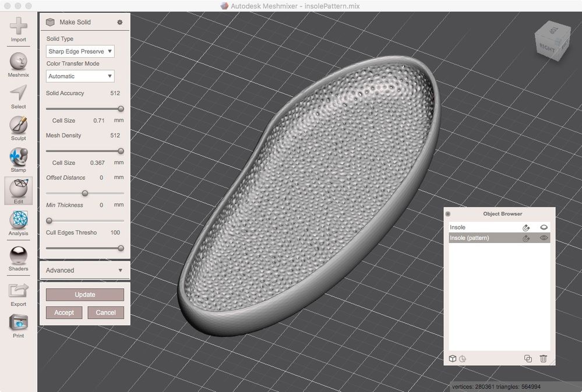Viewport: 582px width, 392px height.
Task: Click the Cull Edges Thresho slider handle
Action: 121,248
